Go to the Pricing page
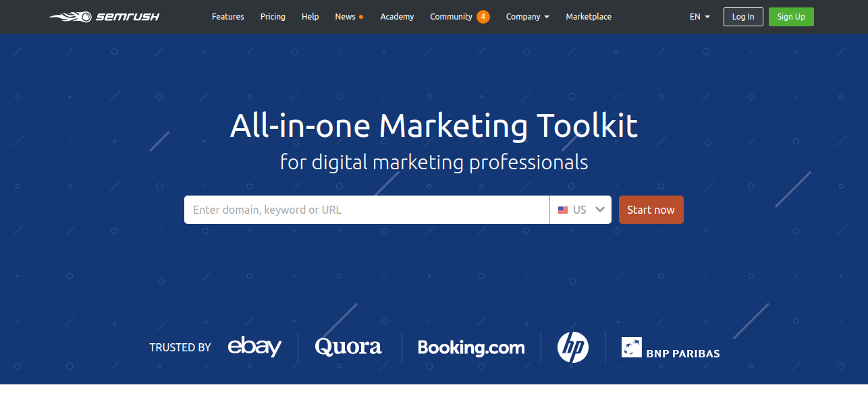The height and width of the screenshot is (410, 868). pos(273,16)
